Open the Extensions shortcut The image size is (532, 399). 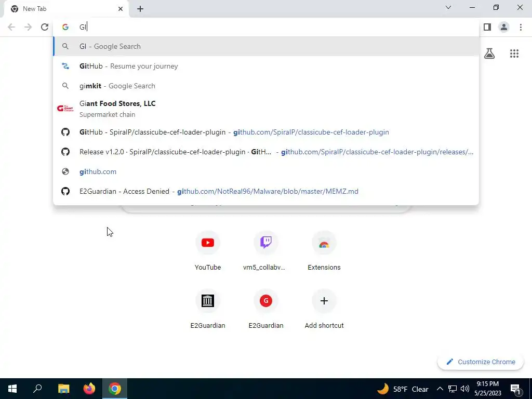coord(324,251)
